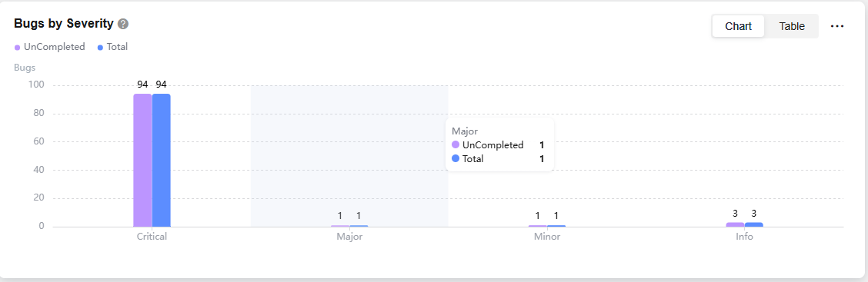Click the purple UnCompleted Critical bar

pyautogui.click(x=142, y=161)
